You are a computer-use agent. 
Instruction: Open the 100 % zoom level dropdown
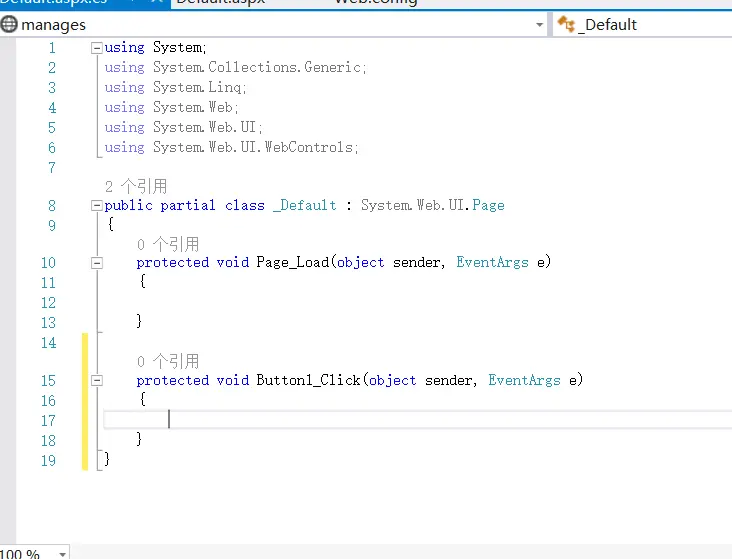(x=62, y=554)
